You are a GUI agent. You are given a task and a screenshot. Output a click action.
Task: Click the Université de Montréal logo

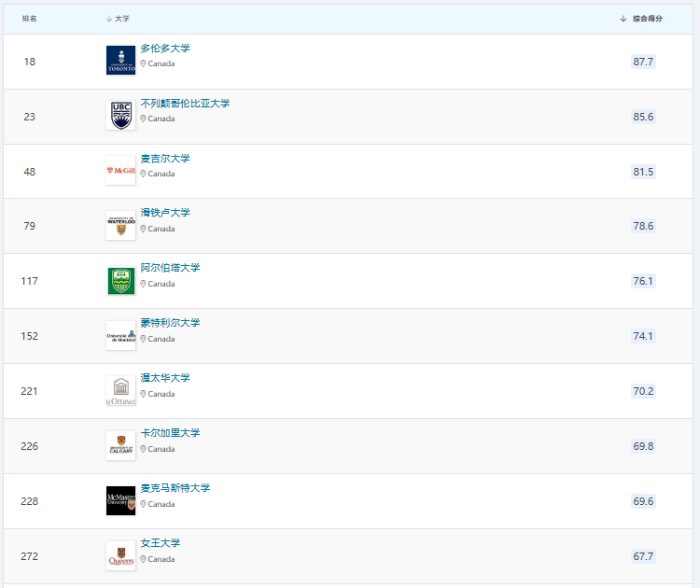tap(120, 336)
